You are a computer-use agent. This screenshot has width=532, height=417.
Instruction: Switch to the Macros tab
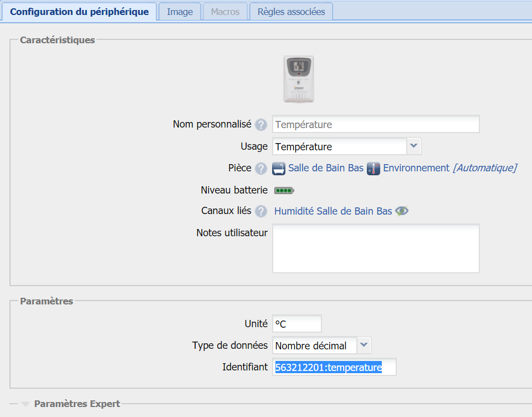click(x=225, y=12)
